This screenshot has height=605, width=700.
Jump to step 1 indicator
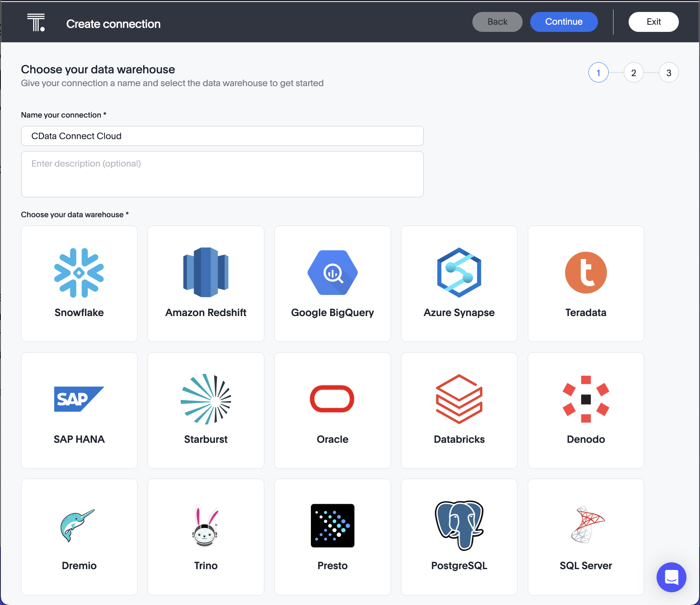(598, 73)
